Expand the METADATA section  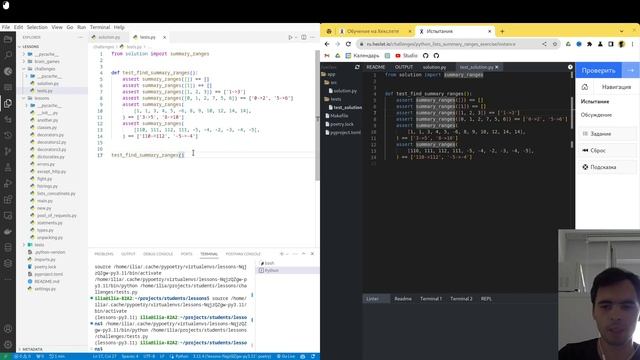tap(32, 349)
